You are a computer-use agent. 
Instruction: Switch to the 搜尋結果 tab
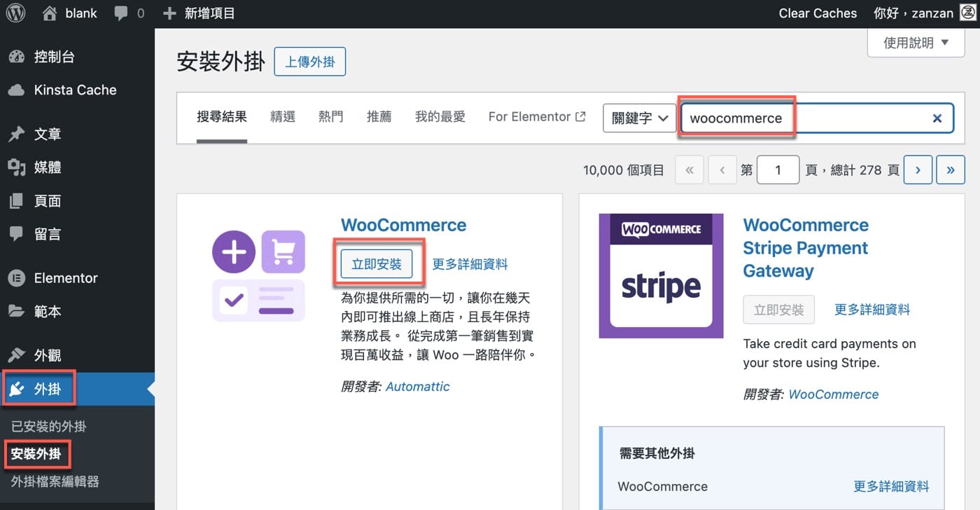tap(222, 117)
